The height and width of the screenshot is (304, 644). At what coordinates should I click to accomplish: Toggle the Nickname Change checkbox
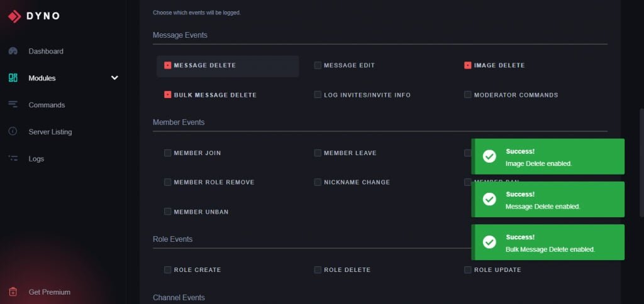(318, 182)
